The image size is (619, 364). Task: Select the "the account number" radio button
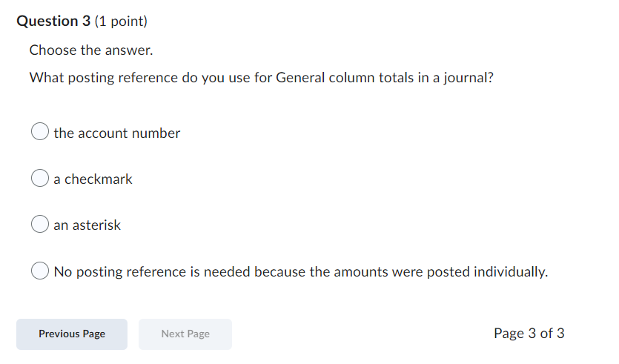point(40,133)
